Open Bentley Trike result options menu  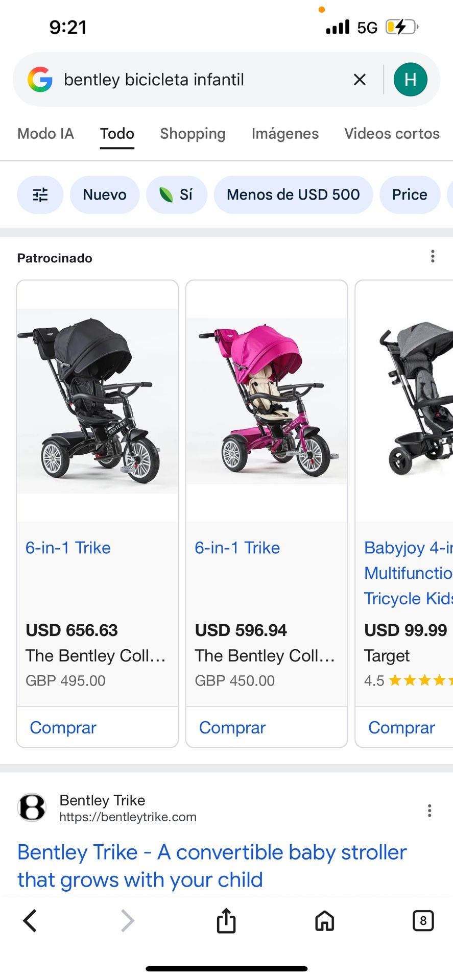click(430, 811)
